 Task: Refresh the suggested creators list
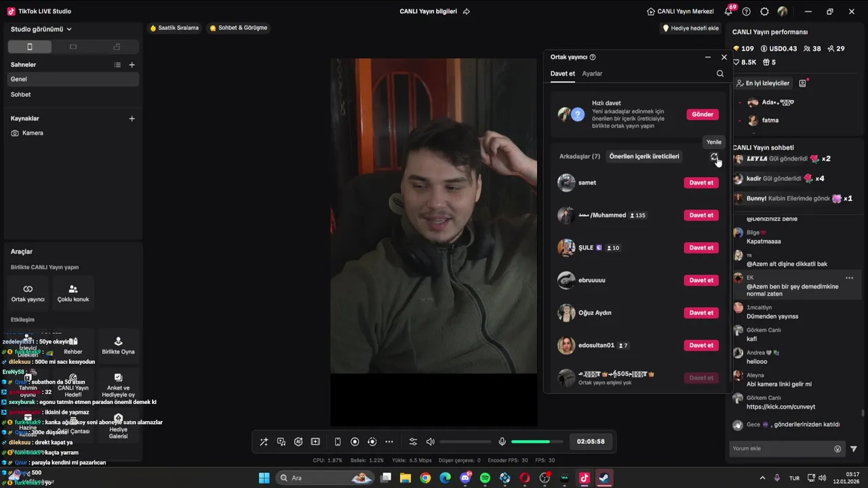point(714,157)
